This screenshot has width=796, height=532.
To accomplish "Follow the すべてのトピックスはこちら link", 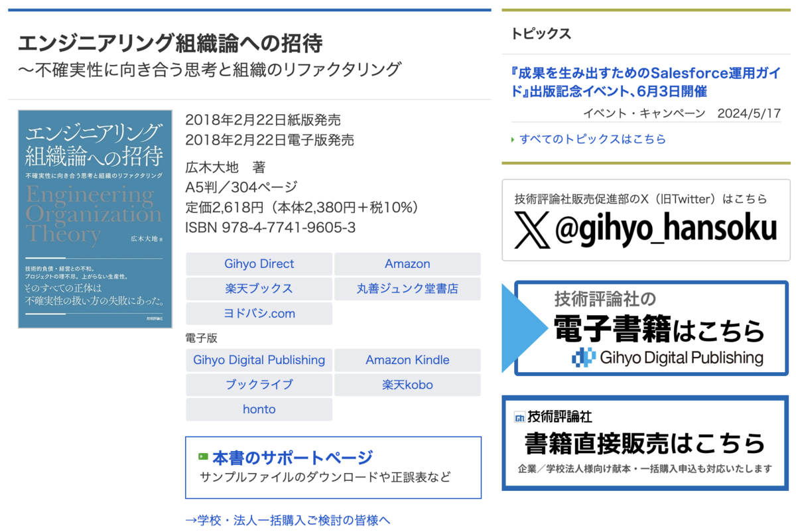I will point(592,139).
